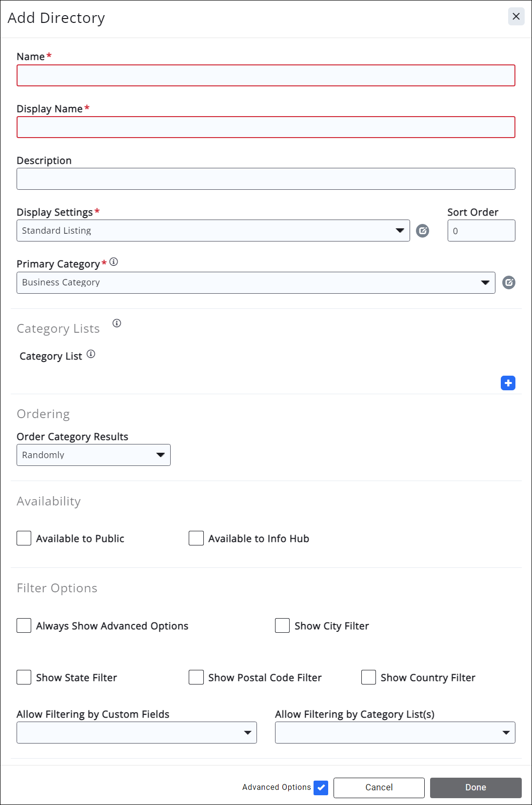
Task: Edit Display Settings via pencil icon
Action: (422, 231)
